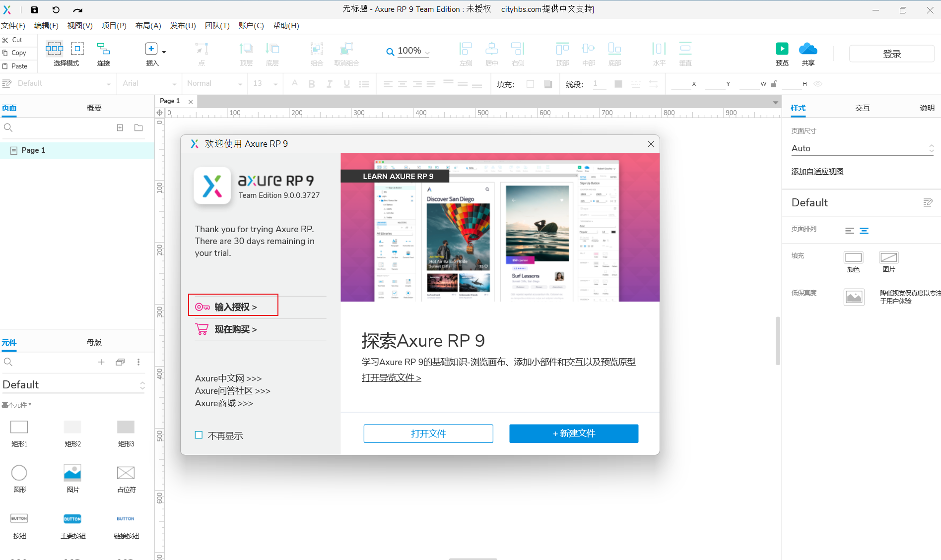This screenshot has height=560, width=941.
Task: Open the Arial font dropdown
Action: (149, 83)
